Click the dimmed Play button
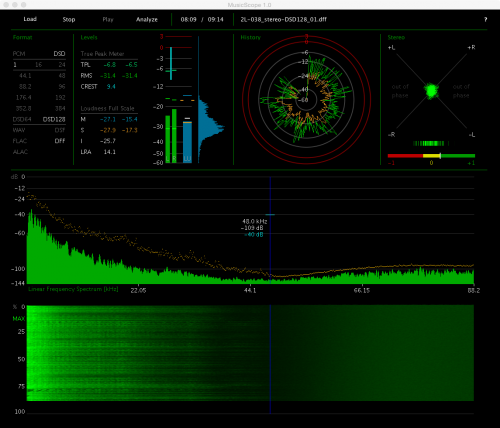Screen dimensions: 500x428 tap(108, 20)
